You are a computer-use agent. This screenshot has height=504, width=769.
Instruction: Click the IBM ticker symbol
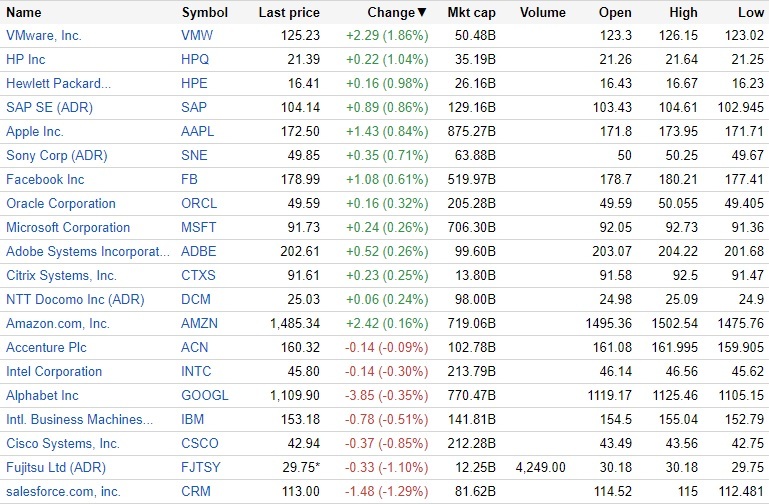[x=194, y=419]
